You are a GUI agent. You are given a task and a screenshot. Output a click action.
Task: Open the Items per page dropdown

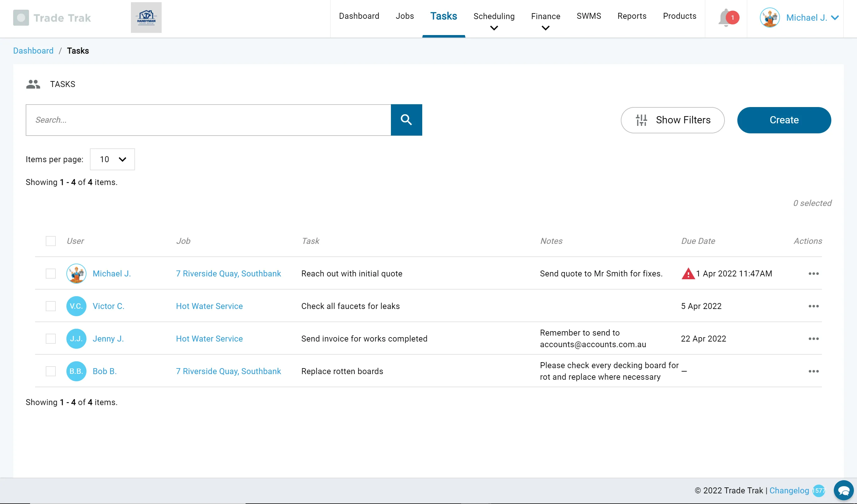(x=112, y=159)
